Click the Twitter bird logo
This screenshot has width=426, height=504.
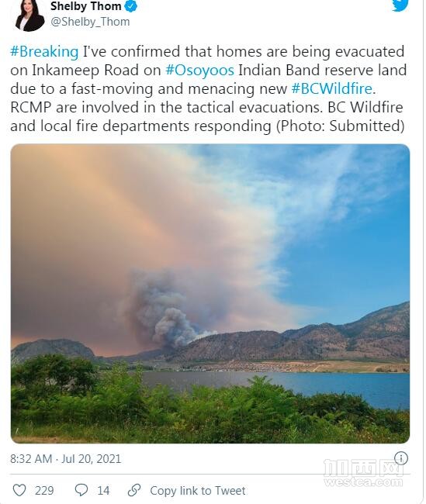pos(400,5)
